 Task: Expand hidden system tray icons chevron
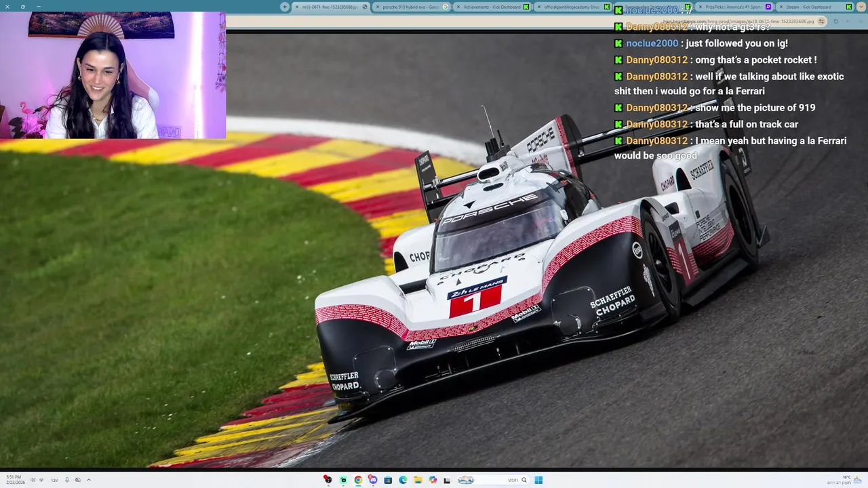(x=89, y=480)
